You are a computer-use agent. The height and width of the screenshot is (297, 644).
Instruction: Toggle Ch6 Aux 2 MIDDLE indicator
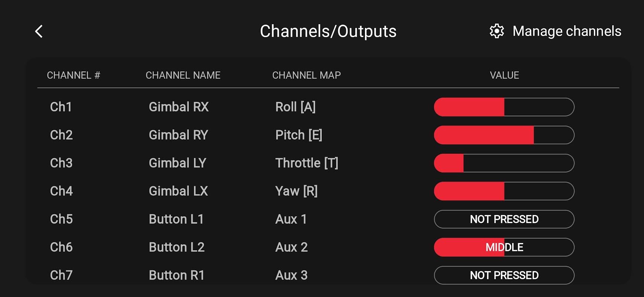click(504, 247)
